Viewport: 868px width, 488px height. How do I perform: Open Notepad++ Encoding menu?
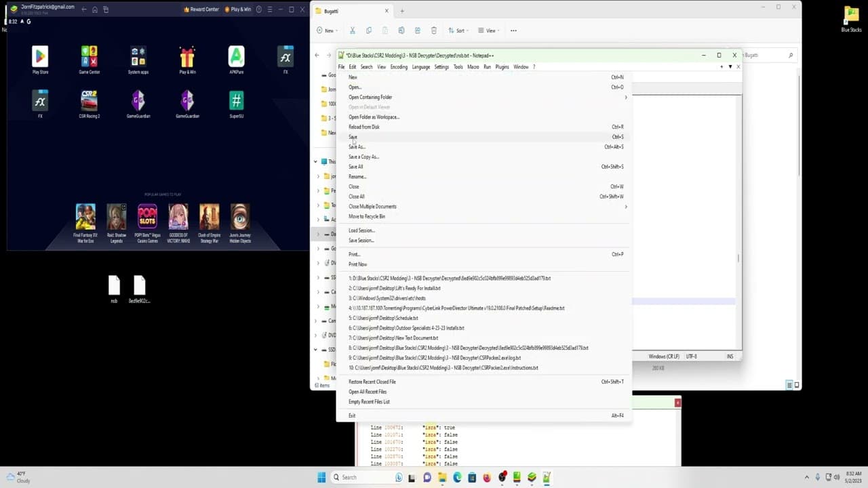(399, 67)
